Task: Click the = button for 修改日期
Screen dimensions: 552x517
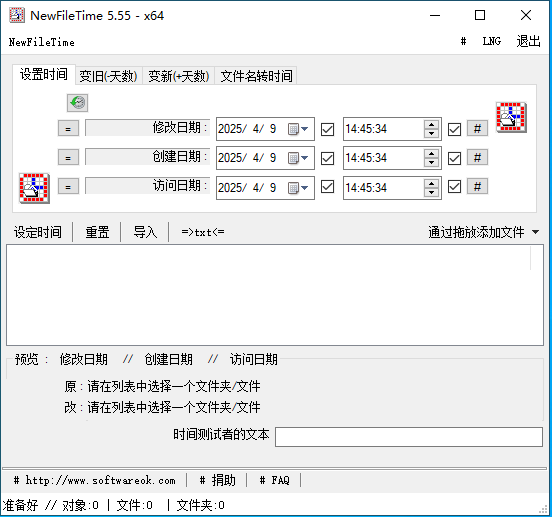Action: 68,128
